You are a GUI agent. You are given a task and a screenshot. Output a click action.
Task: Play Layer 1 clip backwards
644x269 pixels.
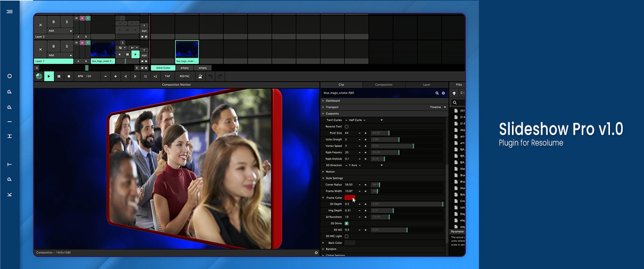pyautogui.click(x=119, y=54)
